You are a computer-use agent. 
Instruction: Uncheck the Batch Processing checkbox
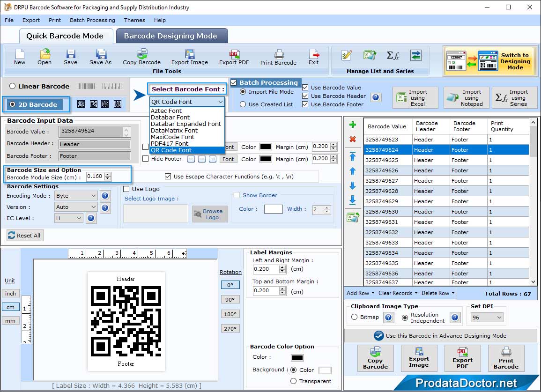point(234,82)
